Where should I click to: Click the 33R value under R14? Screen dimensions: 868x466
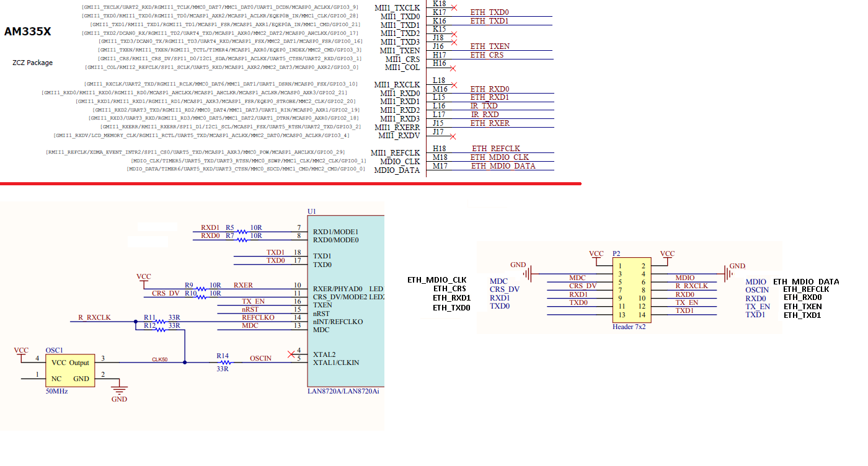click(223, 369)
